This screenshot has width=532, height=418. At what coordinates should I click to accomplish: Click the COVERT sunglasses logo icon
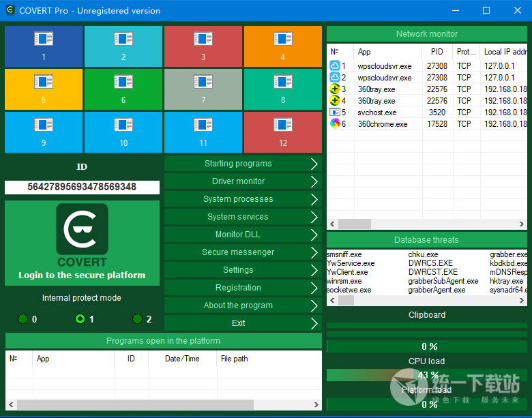[x=82, y=229]
